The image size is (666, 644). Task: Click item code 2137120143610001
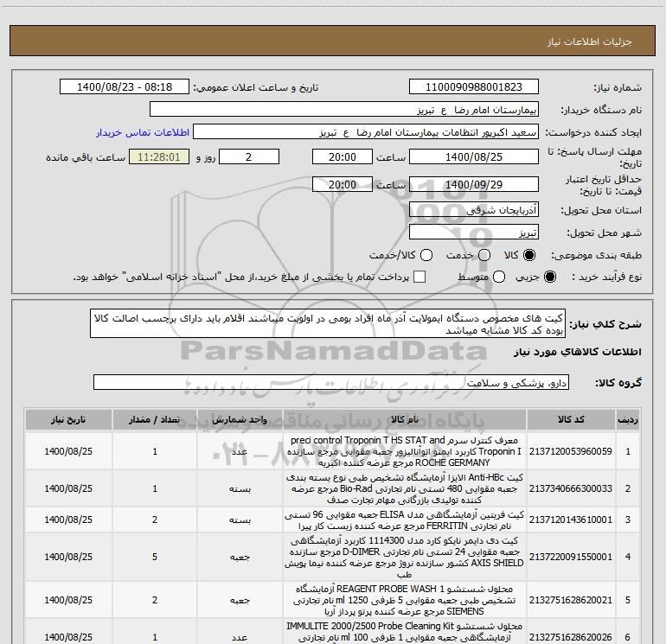coord(571,520)
